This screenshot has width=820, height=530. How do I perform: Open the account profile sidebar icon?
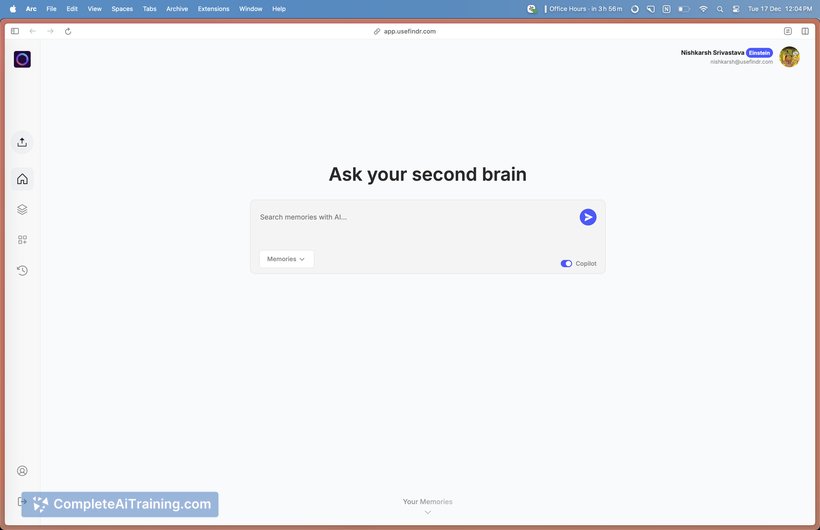(x=22, y=470)
